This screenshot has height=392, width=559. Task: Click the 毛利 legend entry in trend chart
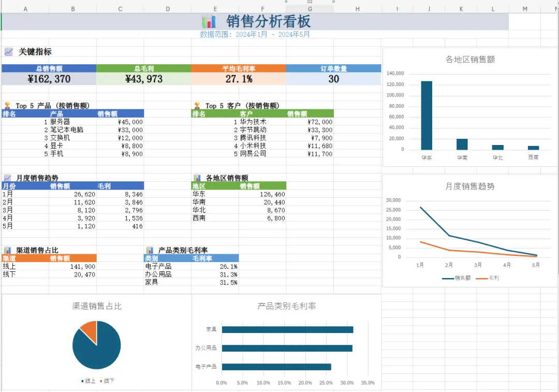[x=487, y=278]
